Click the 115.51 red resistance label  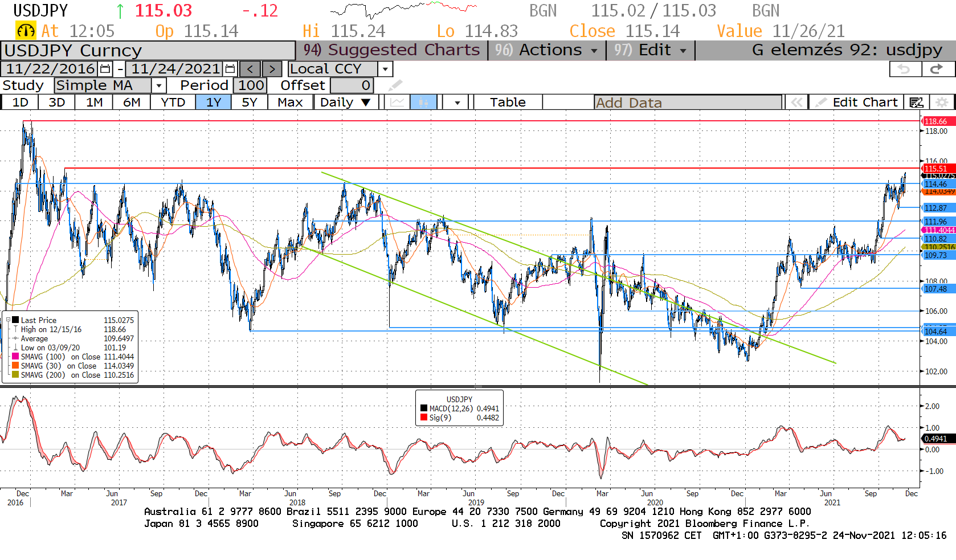pos(937,169)
